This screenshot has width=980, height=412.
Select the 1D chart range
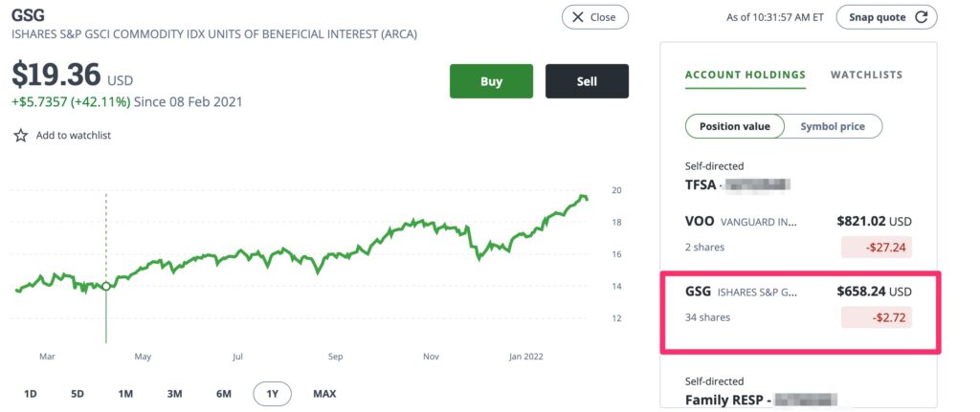tap(30, 394)
